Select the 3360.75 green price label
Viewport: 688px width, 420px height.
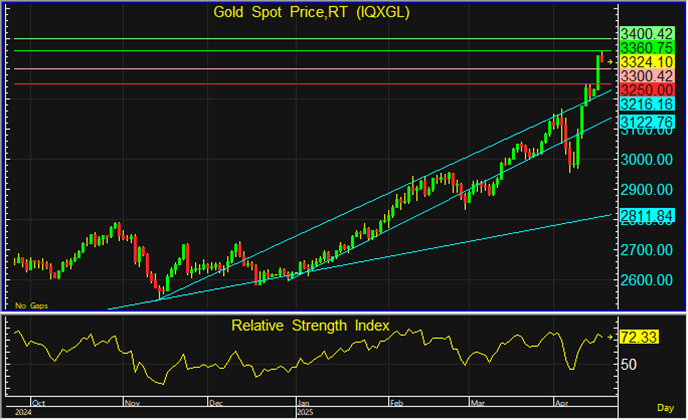[x=646, y=48]
